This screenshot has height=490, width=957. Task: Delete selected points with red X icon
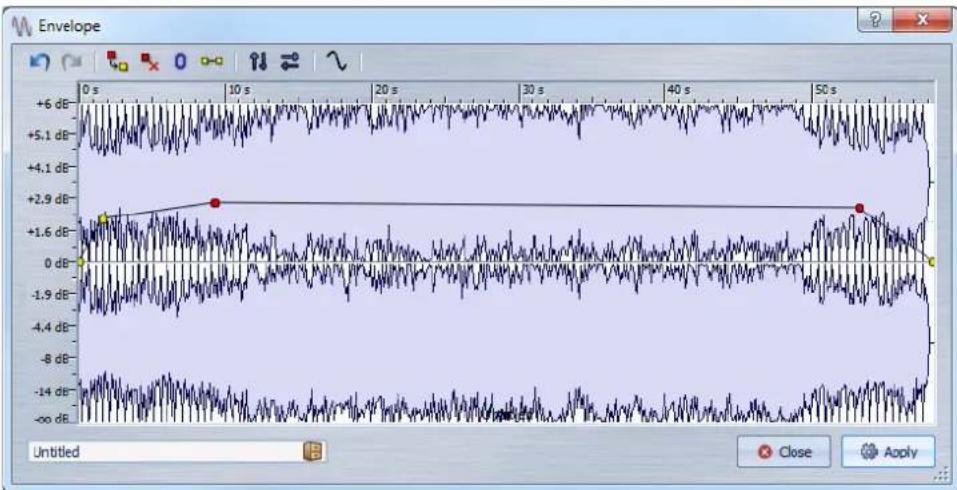(150, 61)
